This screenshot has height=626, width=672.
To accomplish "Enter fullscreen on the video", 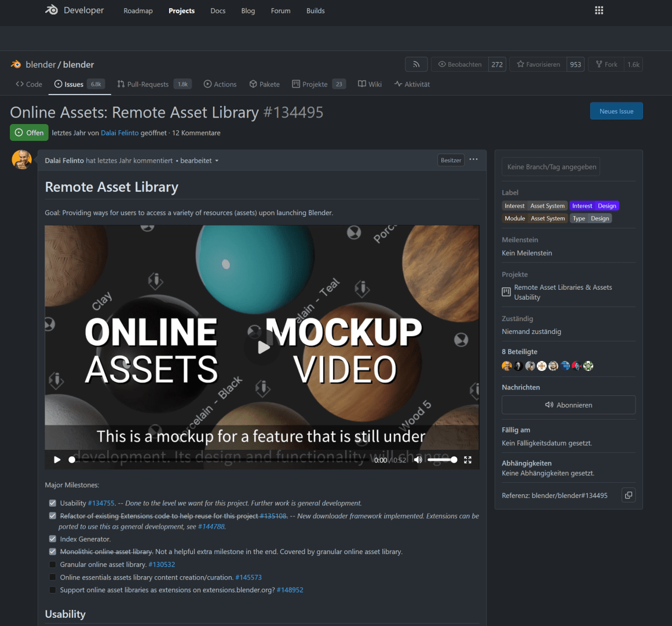I will coord(468,460).
